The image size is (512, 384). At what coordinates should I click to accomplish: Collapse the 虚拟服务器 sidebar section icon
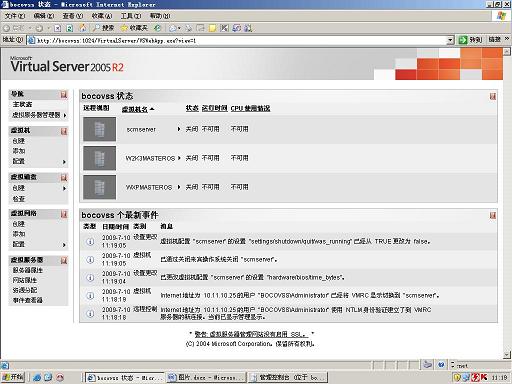pos(64,260)
